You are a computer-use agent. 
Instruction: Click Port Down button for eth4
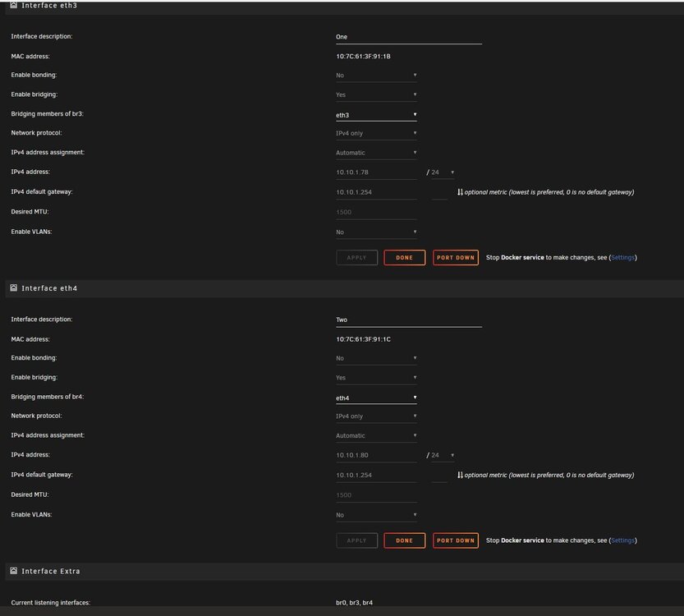456,540
